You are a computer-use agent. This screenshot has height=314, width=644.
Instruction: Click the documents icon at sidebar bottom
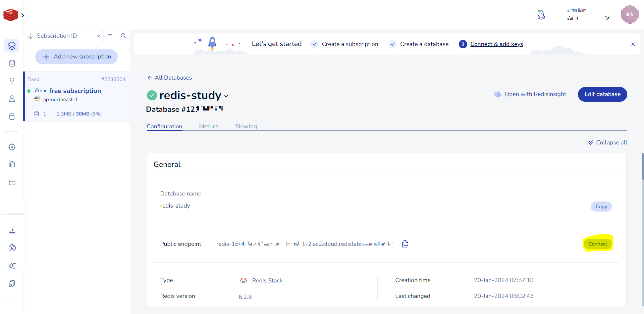point(12,284)
